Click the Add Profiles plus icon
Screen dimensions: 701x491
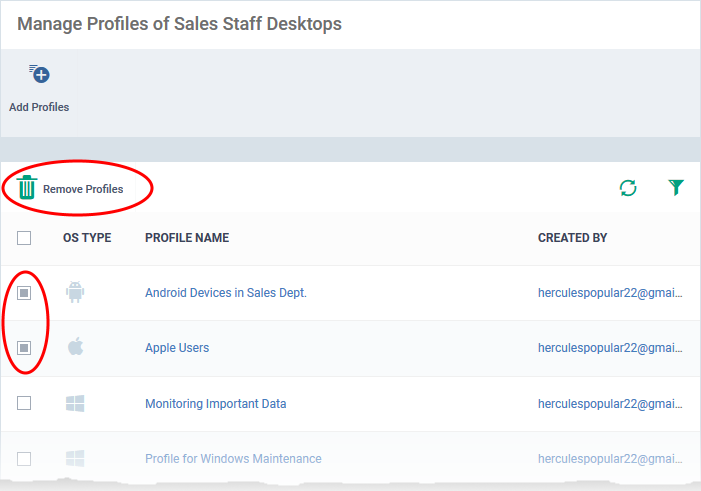pyautogui.click(x=39, y=74)
